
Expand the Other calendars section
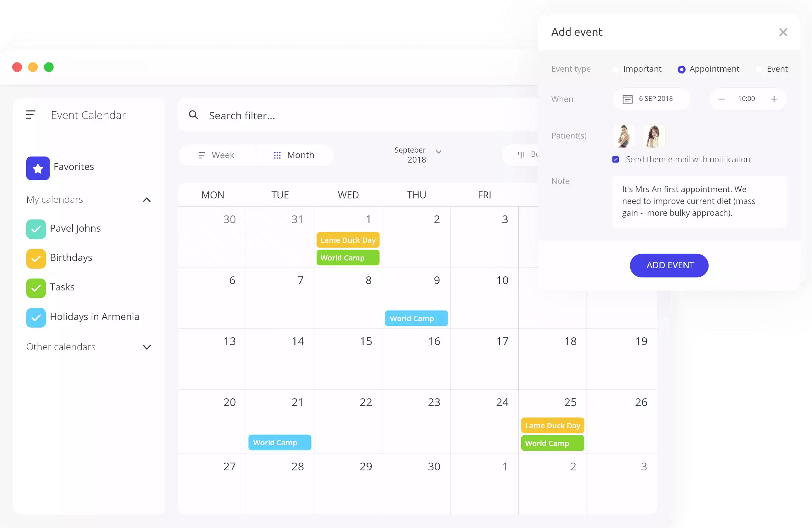(x=147, y=347)
